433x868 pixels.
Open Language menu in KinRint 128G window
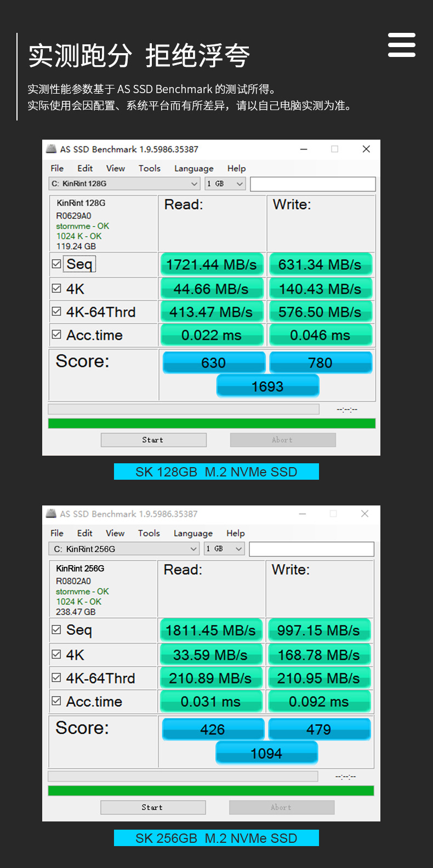coord(194,169)
